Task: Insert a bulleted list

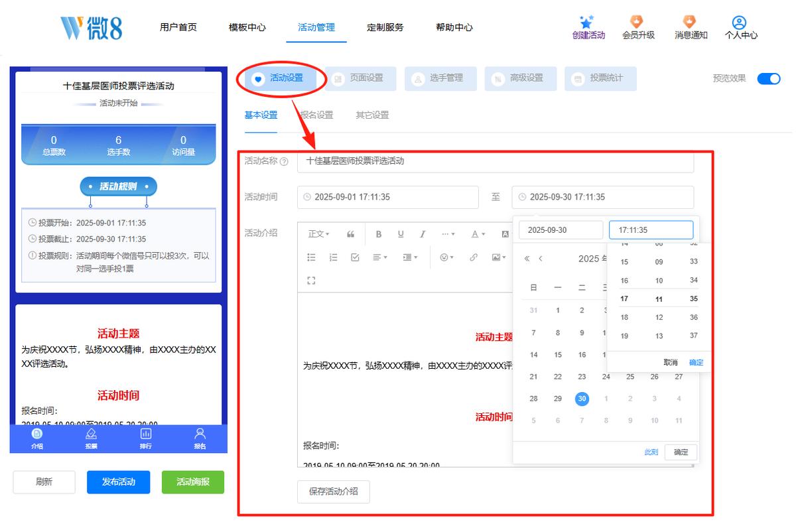Action: click(312, 257)
